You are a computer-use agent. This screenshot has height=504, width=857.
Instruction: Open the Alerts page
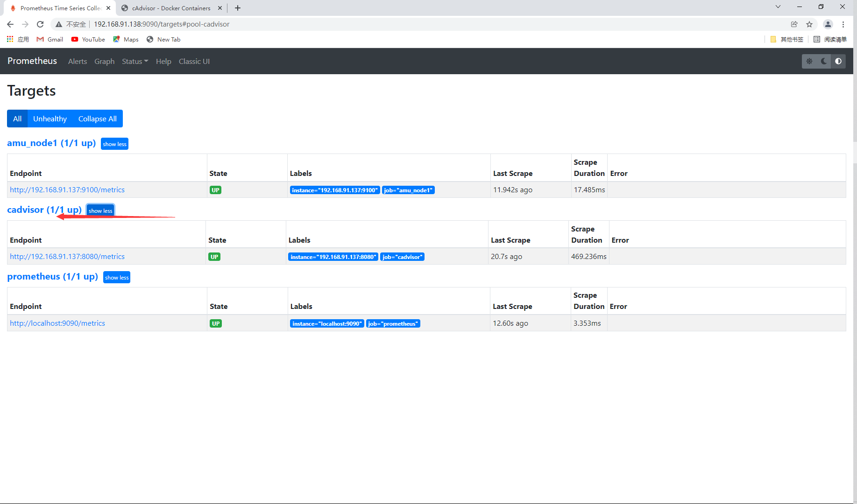[78, 61]
